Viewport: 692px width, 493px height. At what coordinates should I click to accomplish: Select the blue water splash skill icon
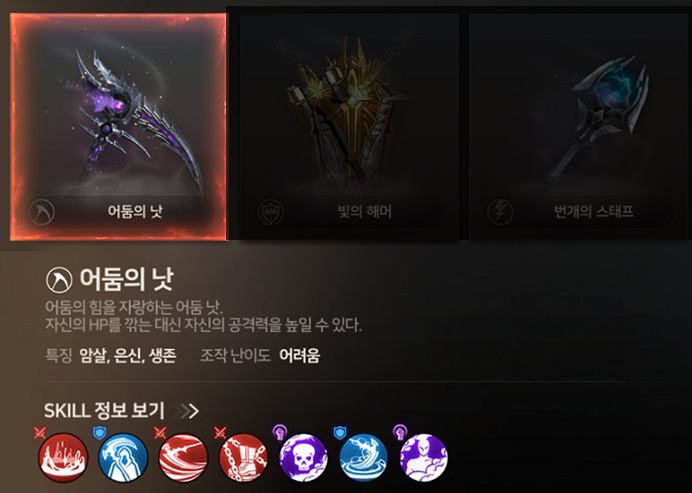click(364, 457)
